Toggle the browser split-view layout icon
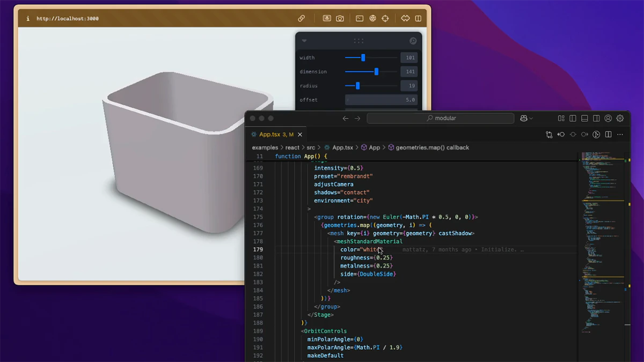Image resolution: width=644 pixels, height=362 pixels. (418, 18)
